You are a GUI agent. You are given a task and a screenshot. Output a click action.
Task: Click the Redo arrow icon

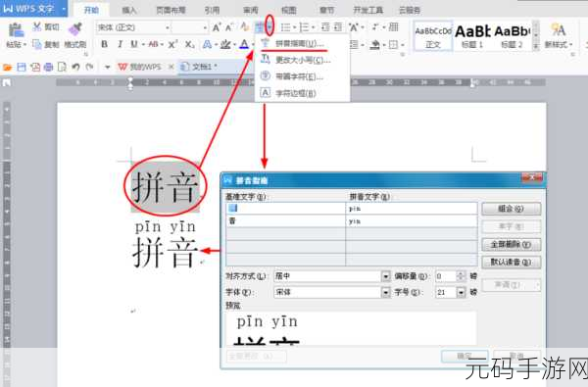89,68
